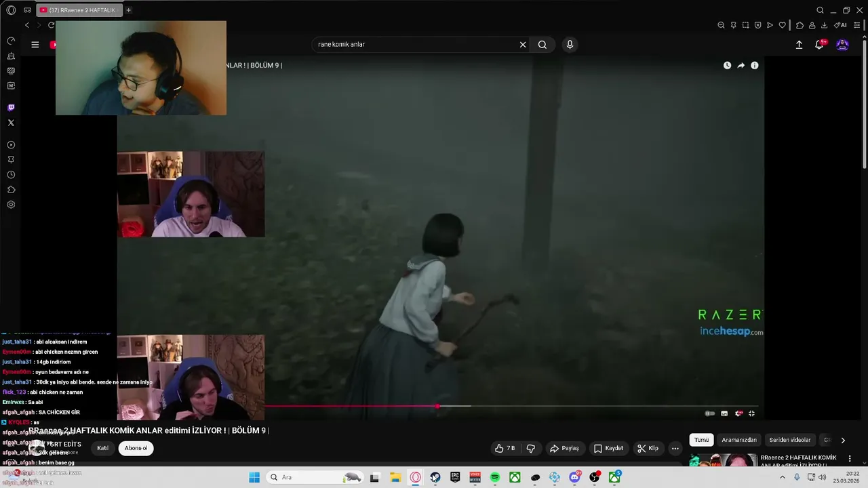
Task: Take a snapshot with the toolbar tool
Action: 745,25
